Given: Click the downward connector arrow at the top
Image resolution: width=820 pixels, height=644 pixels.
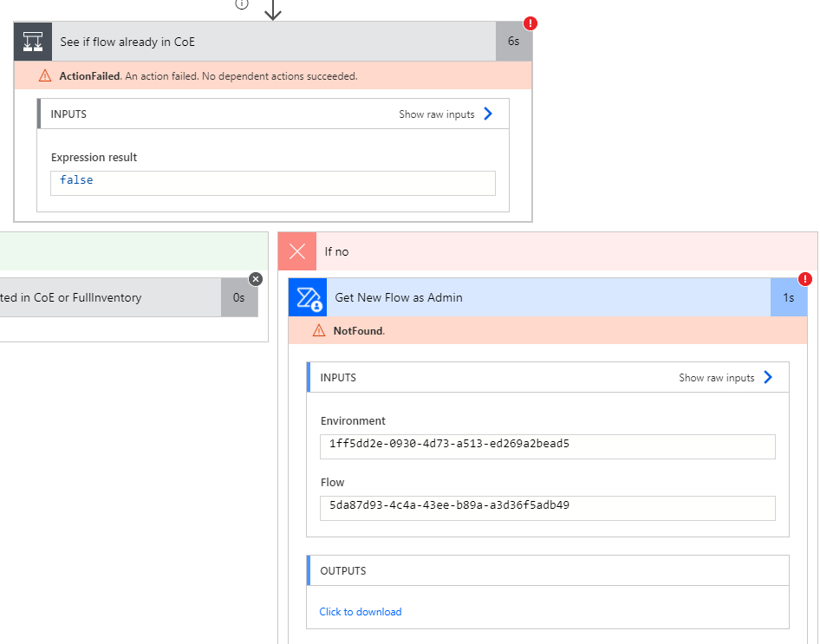Looking at the screenshot, I should click(x=275, y=11).
